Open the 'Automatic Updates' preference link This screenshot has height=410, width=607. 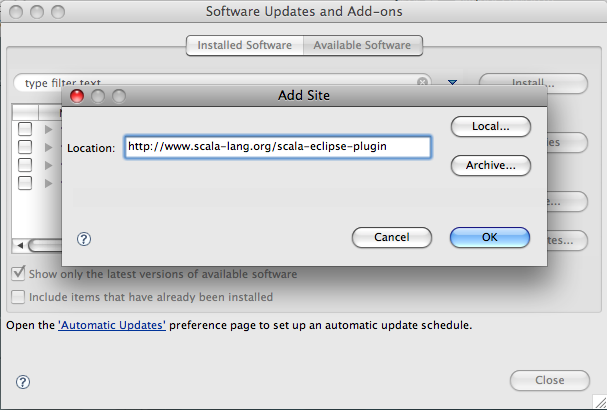pos(112,325)
